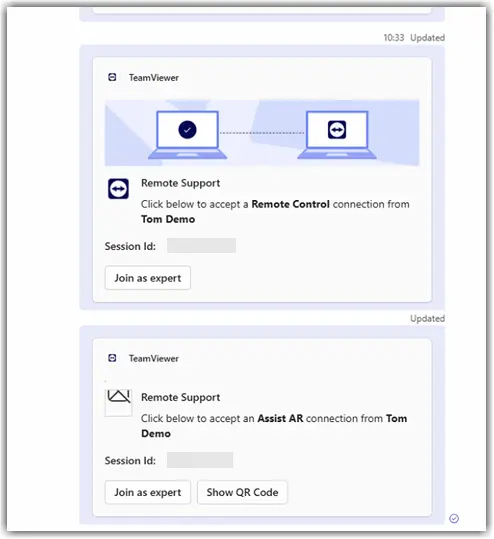The width and height of the screenshot is (494, 539).
Task: Click the message seen checkmark icon
Action: coord(454,518)
